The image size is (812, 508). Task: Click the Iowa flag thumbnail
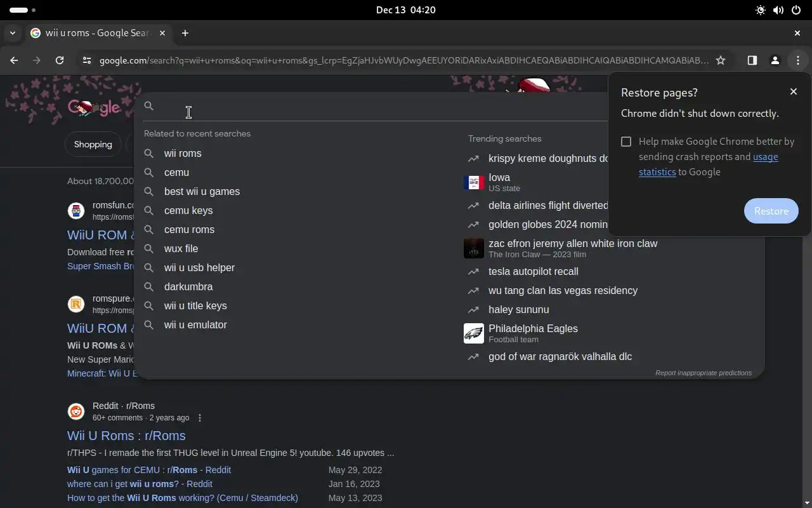pyautogui.click(x=474, y=182)
